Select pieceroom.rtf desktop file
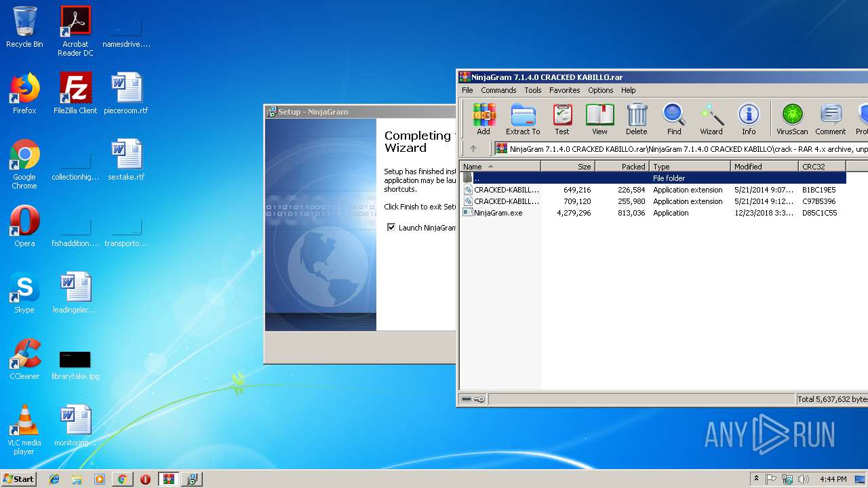The width and height of the screenshot is (868, 488). tap(126, 94)
